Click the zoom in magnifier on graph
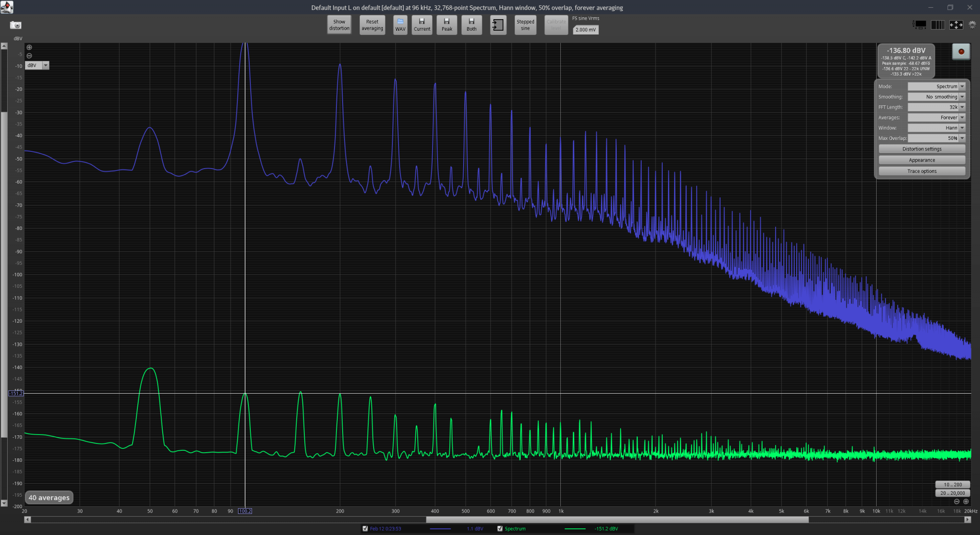 [29, 47]
